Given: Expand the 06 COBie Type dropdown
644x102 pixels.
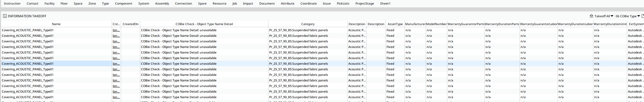Looking at the screenshot, I should pos(628,16).
